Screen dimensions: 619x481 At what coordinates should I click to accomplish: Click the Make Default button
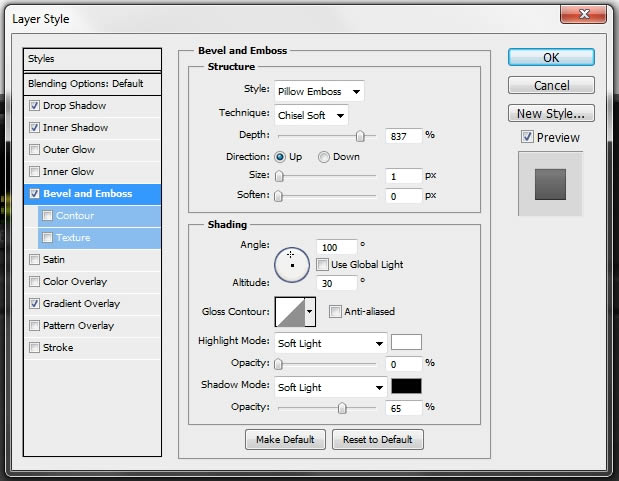285,440
